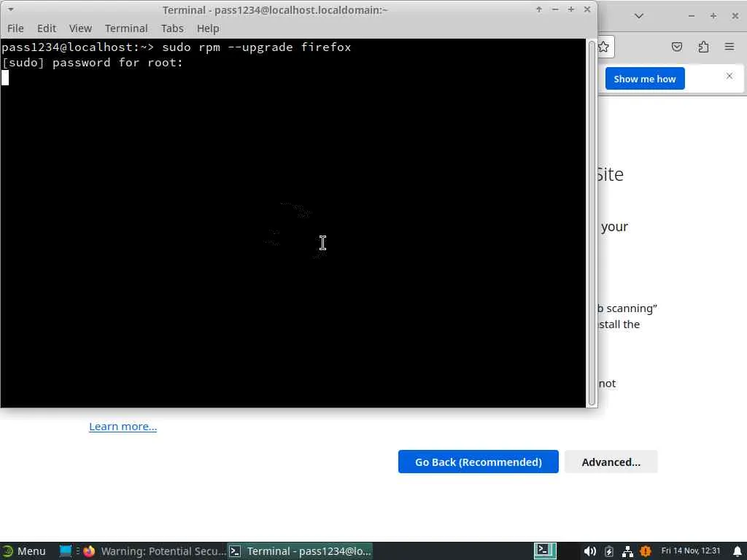Open the terminal window menu arrow in the title bar
747x560 pixels.
click(10, 9)
